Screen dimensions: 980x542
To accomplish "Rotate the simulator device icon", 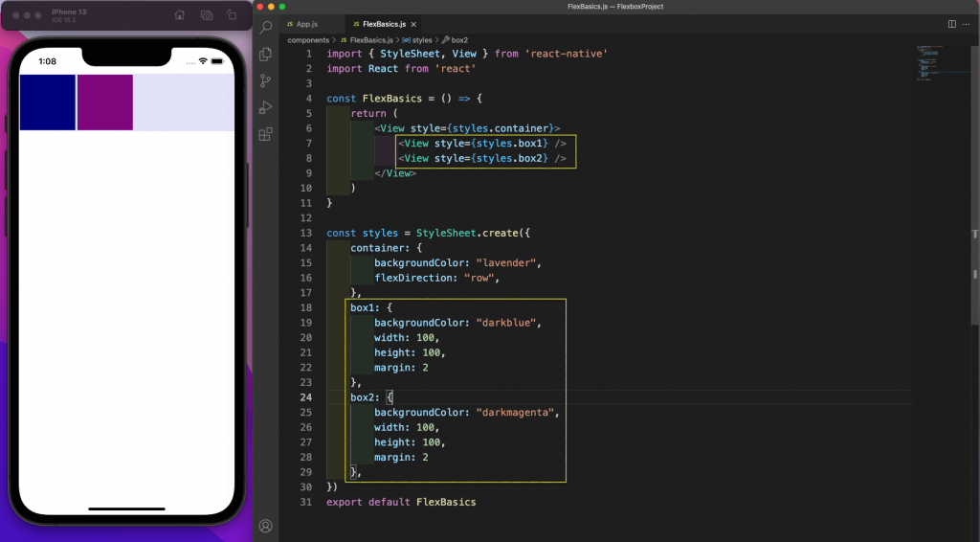I will (x=232, y=15).
